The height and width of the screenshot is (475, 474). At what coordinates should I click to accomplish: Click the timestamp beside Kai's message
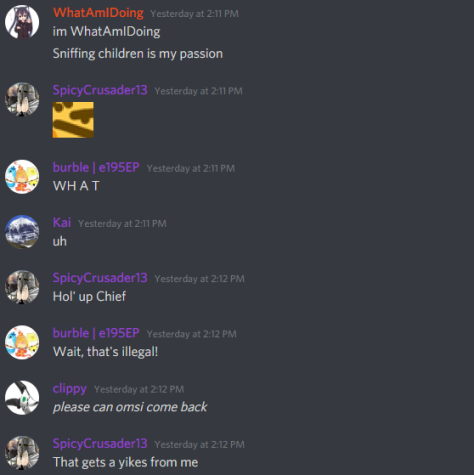(122, 224)
